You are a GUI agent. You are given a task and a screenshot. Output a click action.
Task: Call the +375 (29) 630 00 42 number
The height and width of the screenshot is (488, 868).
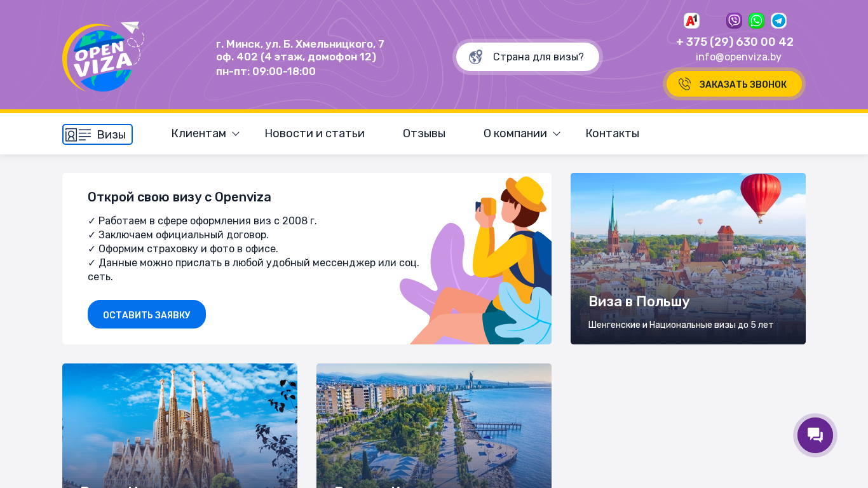pyautogui.click(x=735, y=42)
